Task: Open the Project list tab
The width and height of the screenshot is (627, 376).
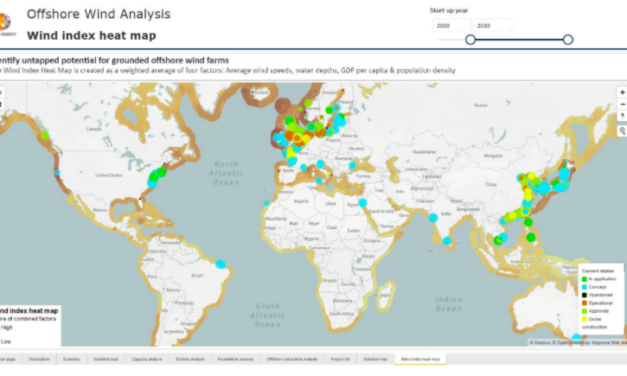Action: (340, 359)
